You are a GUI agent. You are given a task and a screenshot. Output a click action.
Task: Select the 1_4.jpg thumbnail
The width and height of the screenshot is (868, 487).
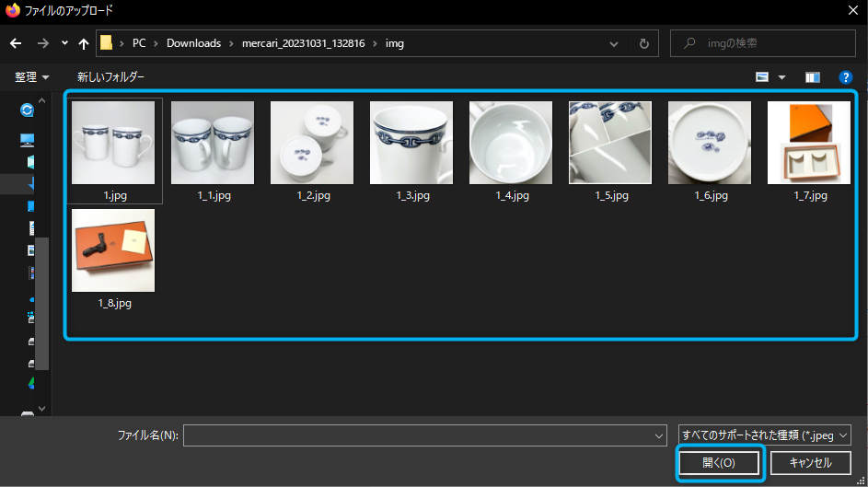pos(511,142)
